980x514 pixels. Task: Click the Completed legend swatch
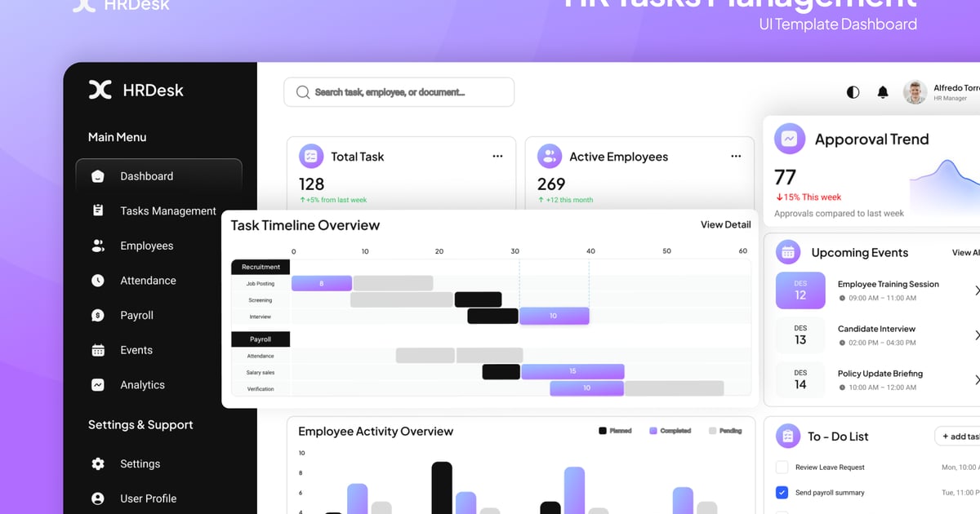pyautogui.click(x=653, y=430)
